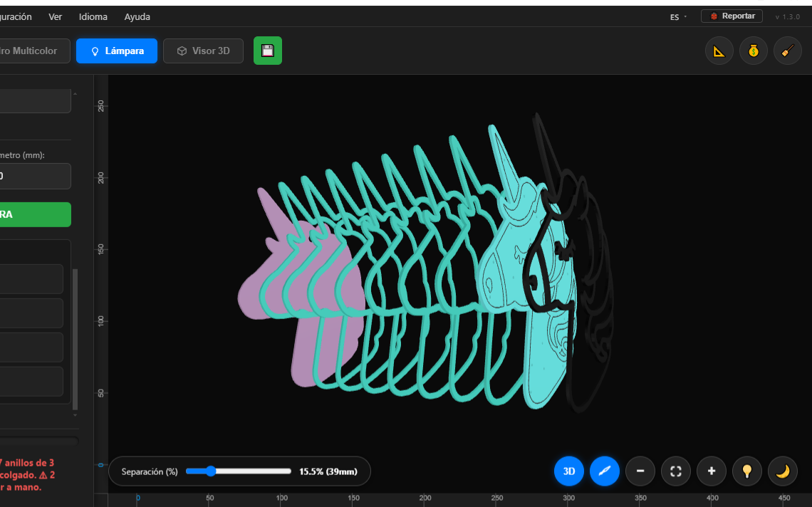This screenshot has height=507, width=812.
Task: Click the left panel scrollbar
Action: (x=75, y=339)
